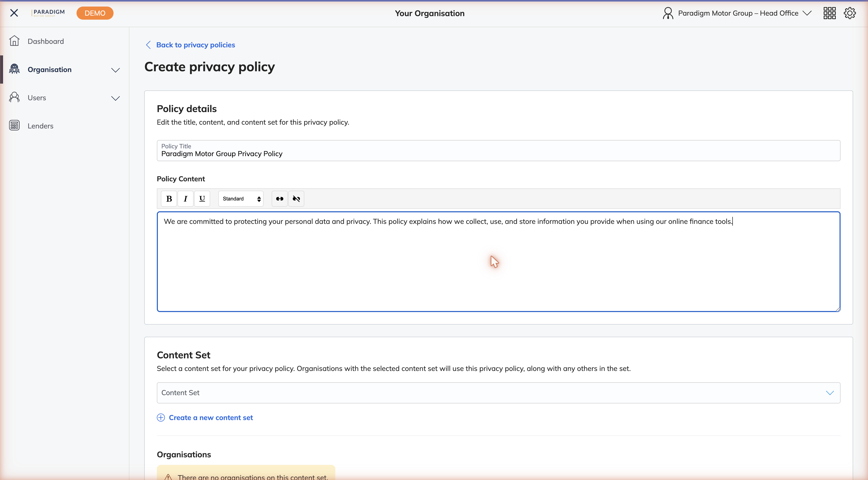868x480 pixels.
Task: Click the warning triangle icon in notice
Action: (x=168, y=477)
